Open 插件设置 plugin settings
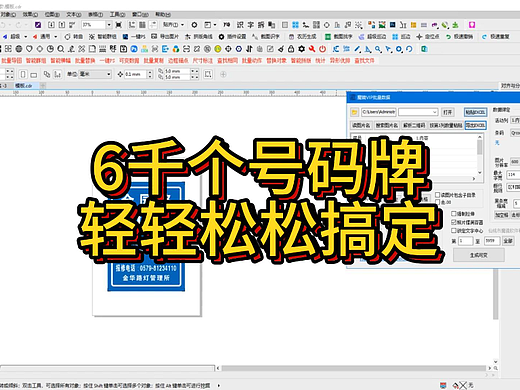Viewport: 520px width, 390px height. click(233, 37)
